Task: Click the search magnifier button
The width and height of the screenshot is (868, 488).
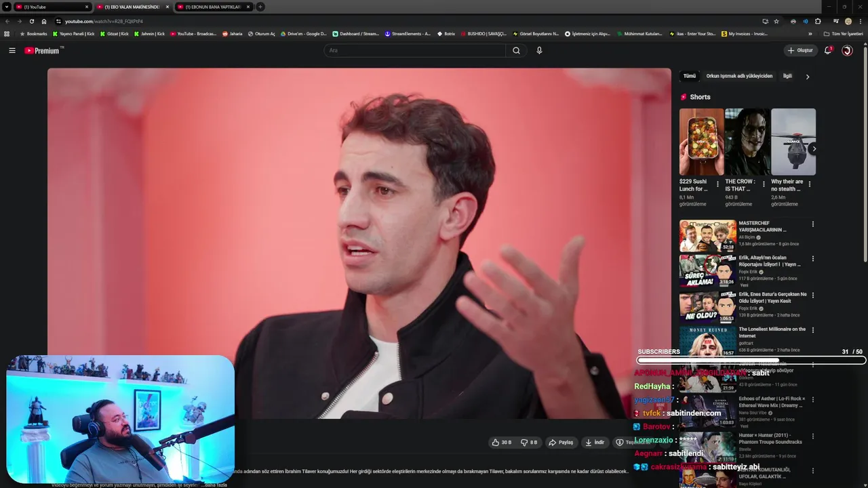Action: click(x=516, y=50)
